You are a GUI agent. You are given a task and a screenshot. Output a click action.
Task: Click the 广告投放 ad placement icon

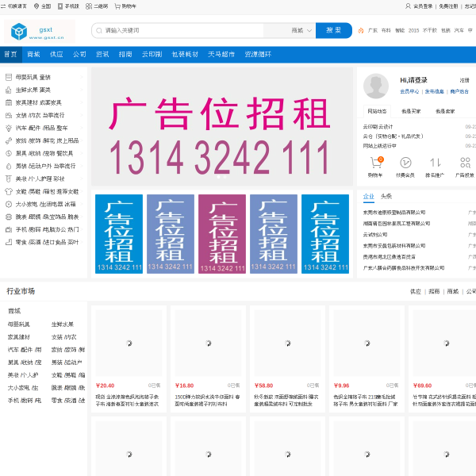465,162
